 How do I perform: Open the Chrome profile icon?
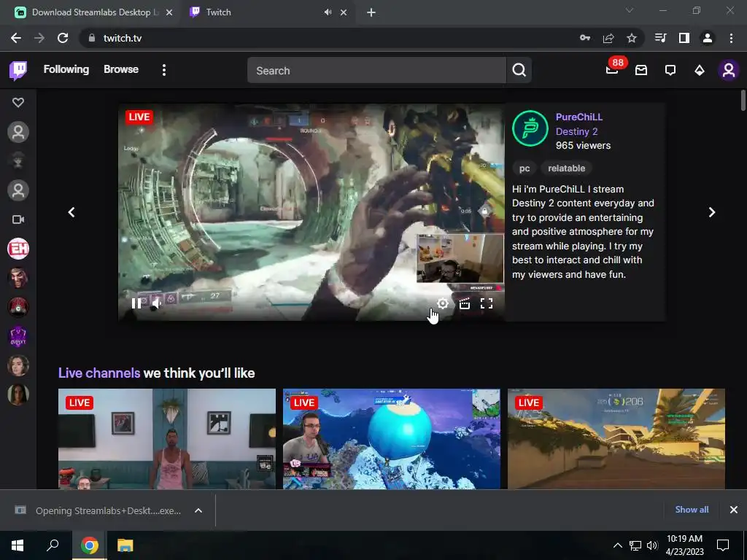708,38
